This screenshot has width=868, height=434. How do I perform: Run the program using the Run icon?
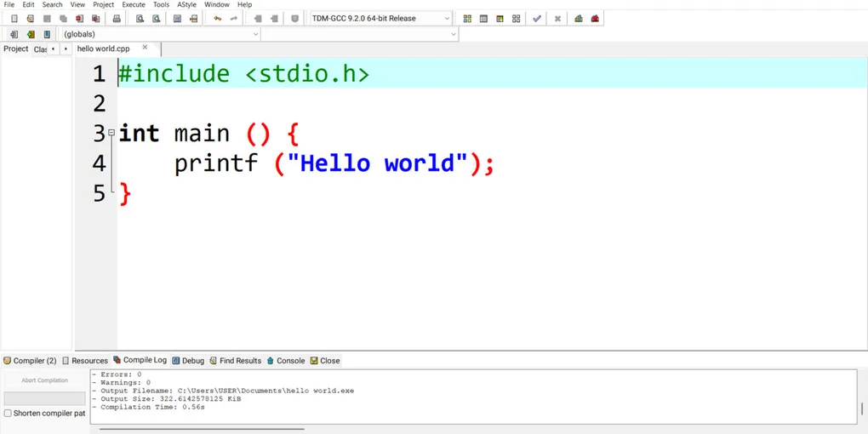click(x=483, y=18)
